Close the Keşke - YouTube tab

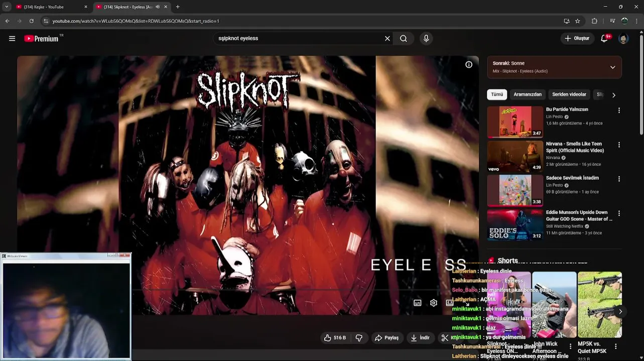85,7
